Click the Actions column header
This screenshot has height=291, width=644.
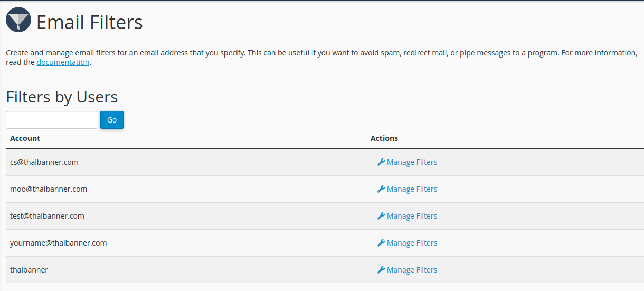(x=384, y=138)
